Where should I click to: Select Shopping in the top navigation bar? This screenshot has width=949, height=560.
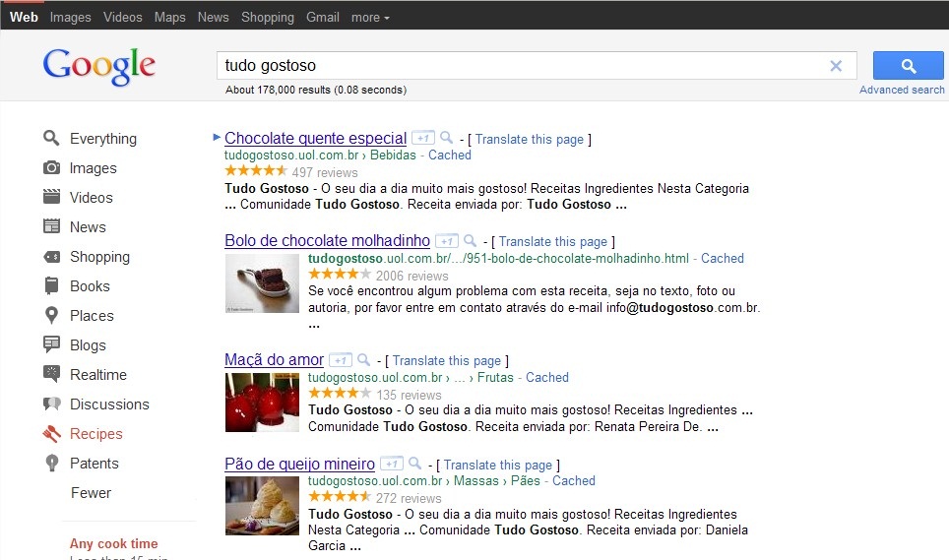268,18
